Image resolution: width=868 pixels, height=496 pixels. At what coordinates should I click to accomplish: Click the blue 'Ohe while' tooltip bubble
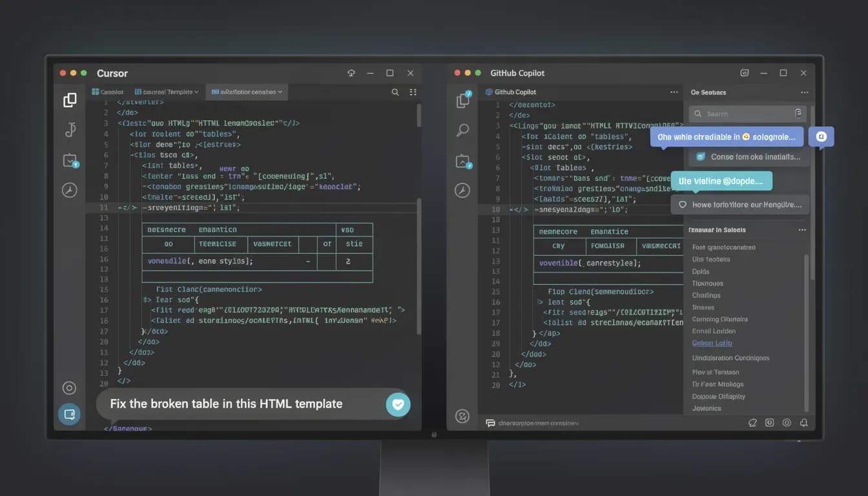[727, 137]
